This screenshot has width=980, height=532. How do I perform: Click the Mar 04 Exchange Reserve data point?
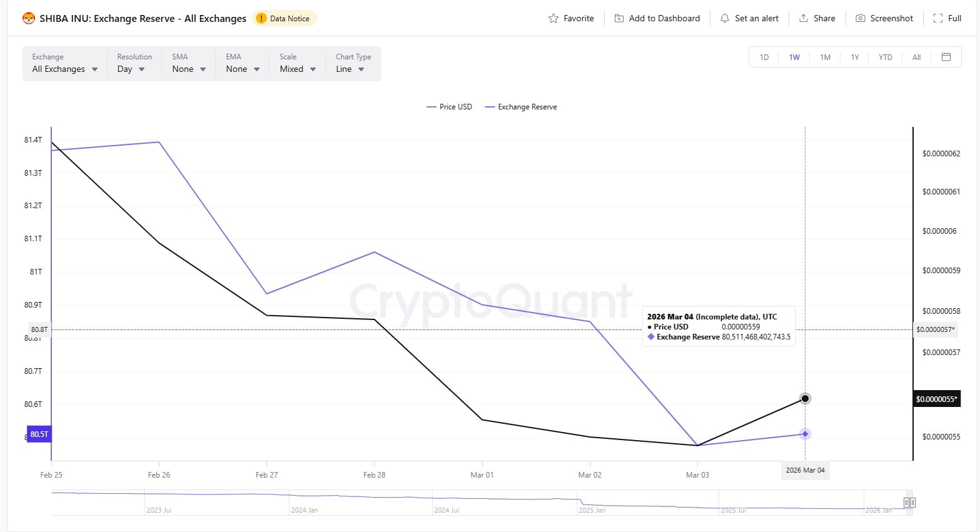point(805,434)
